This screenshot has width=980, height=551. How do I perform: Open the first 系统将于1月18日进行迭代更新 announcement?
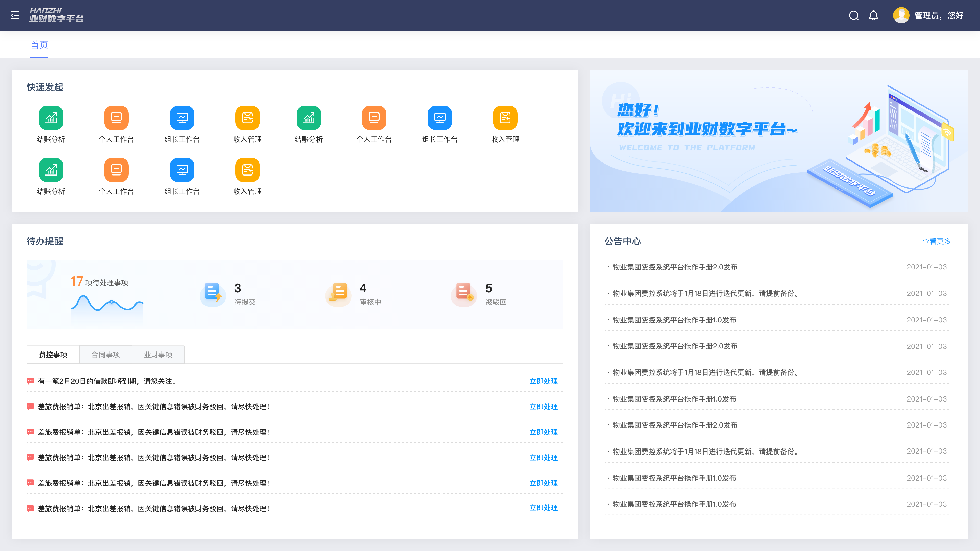706,294
